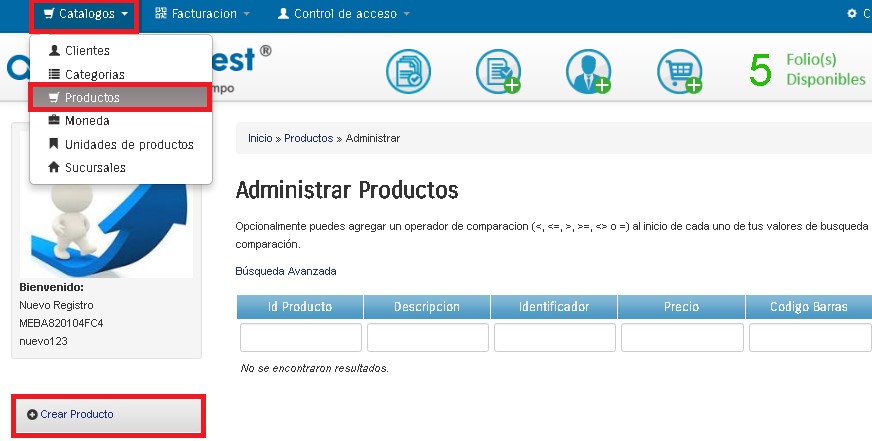The image size is (872, 441).
Task: Sort by the Codigo Barras column header
Action: [809, 307]
